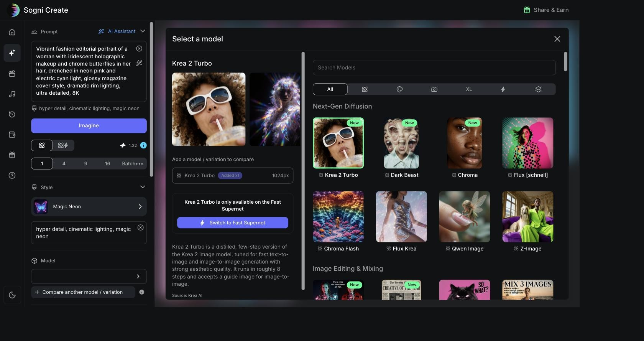Image resolution: width=644 pixels, height=341 pixels.
Task: Select the Chroma Flash model thumbnail
Action: pyautogui.click(x=338, y=217)
